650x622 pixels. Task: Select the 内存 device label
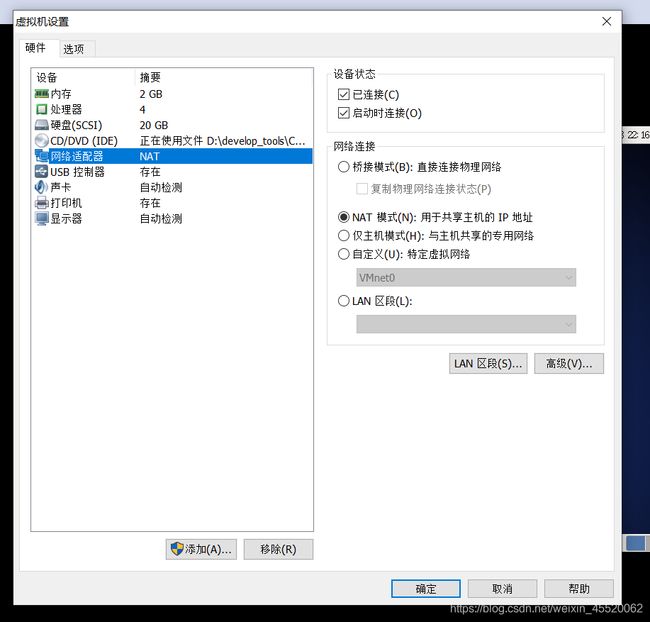[61, 94]
